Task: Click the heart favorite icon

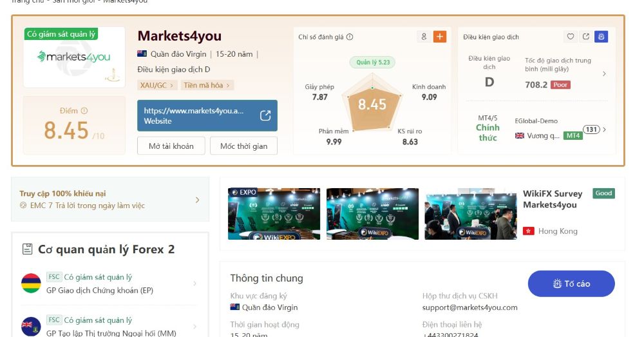Action: tap(571, 37)
